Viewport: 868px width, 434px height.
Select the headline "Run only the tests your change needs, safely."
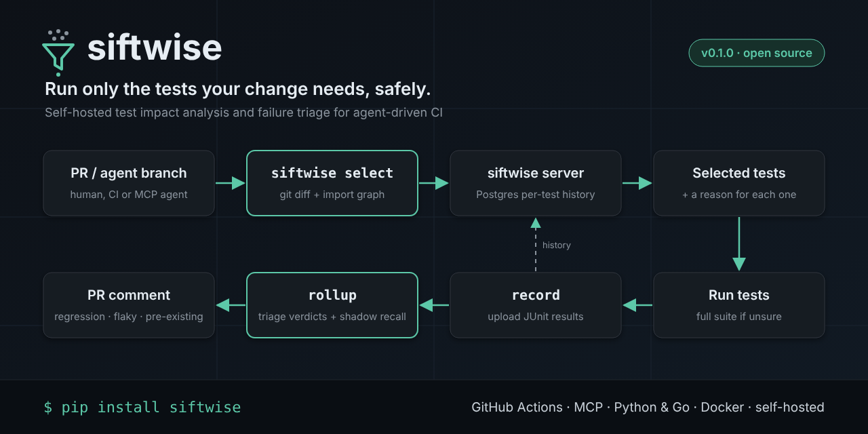238,90
